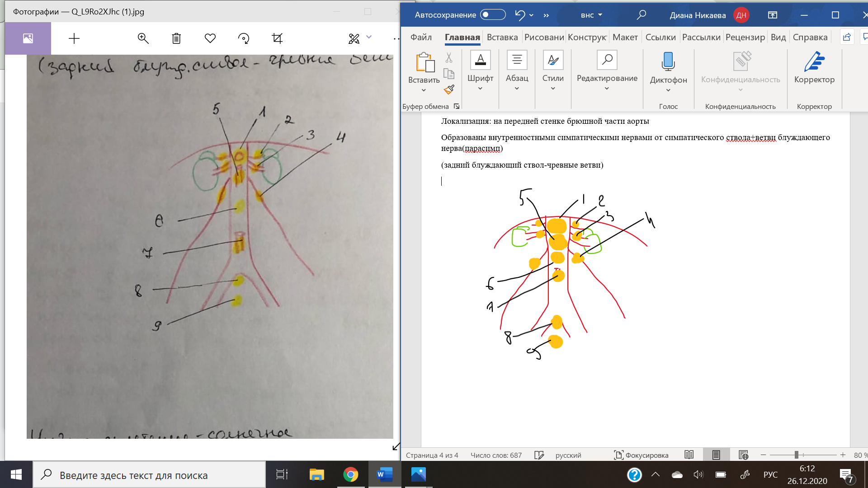Click 'Страница 4 из 4' page indicator
Image resolution: width=868 pixels, height=488 pixels.
point(432,455)
